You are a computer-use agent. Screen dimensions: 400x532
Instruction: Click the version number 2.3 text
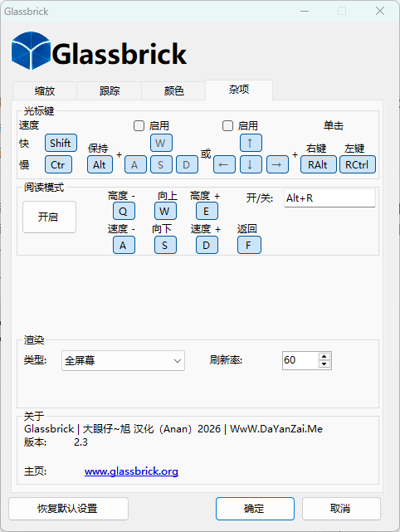(x=80, y=442)
